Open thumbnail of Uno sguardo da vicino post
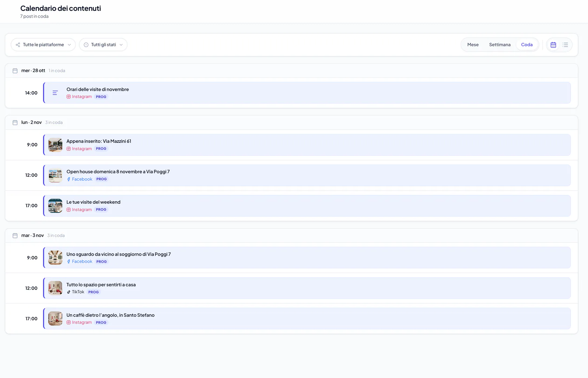Viewport: 588px width, 378px height. [x=55, y=258]
